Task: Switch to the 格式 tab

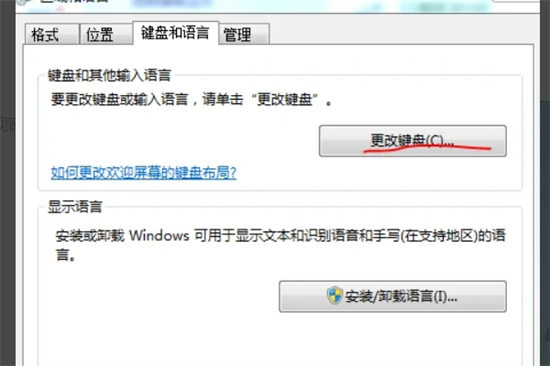Action: 52,34
